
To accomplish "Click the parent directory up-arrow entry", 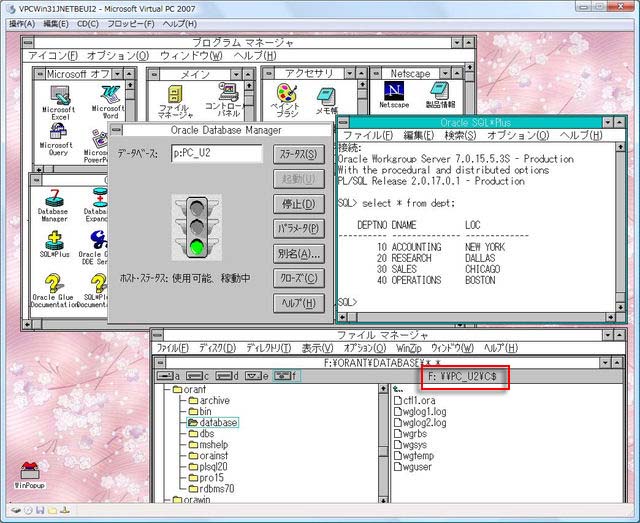I will click(x=398, y=389).
